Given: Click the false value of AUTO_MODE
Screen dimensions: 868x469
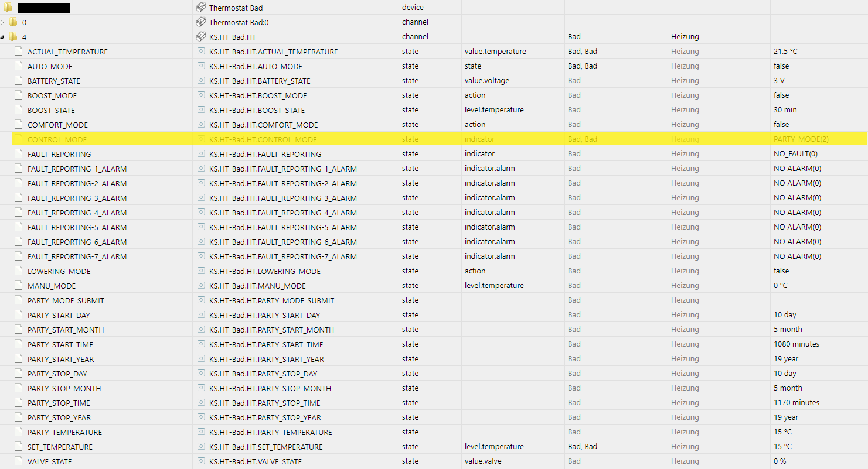Looking at the screenshot, I should pyautogui.click(x=781, y=66).
